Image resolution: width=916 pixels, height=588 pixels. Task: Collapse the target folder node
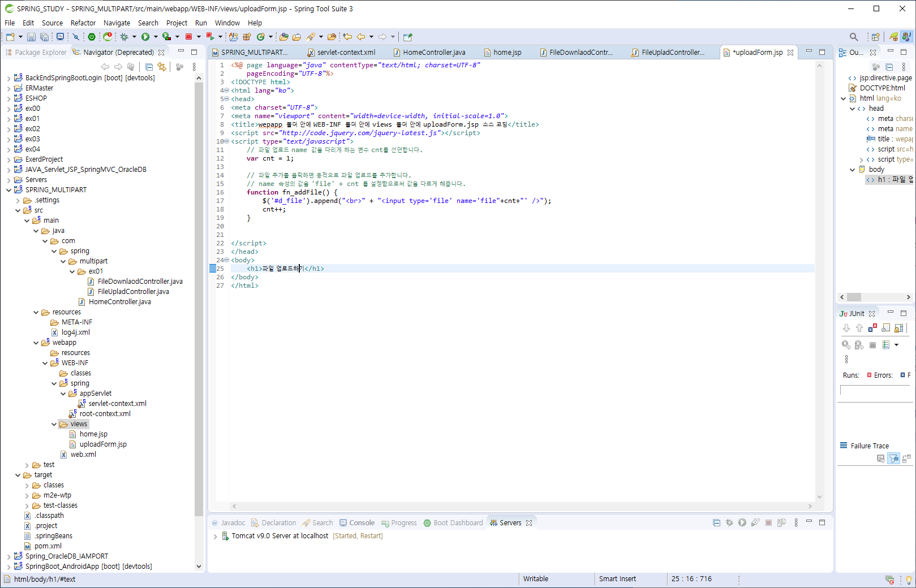pyautogui.click(x=18, y=475)
